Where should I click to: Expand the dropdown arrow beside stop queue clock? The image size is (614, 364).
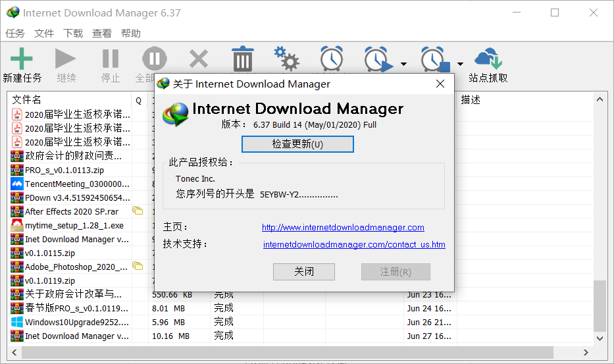point(460,65)
